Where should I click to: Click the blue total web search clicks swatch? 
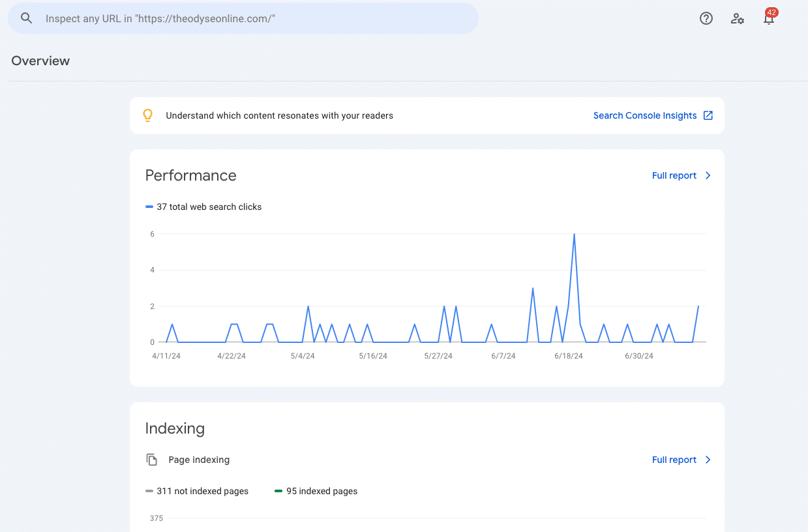click(x=149, y=207)
